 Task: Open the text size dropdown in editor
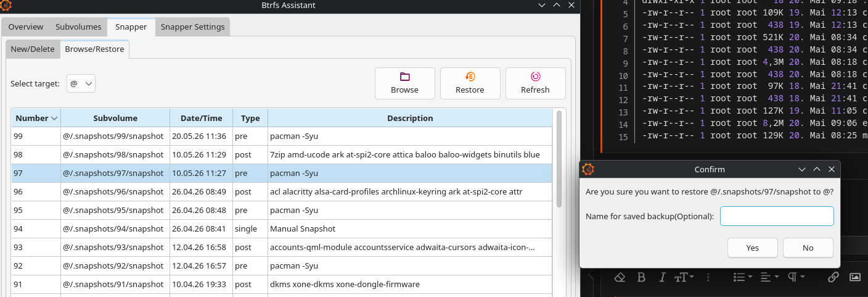683,277
